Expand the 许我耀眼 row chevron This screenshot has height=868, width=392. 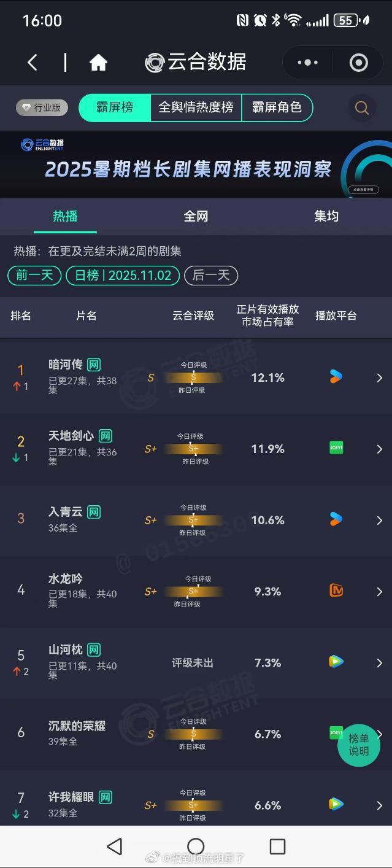(379, 805)
